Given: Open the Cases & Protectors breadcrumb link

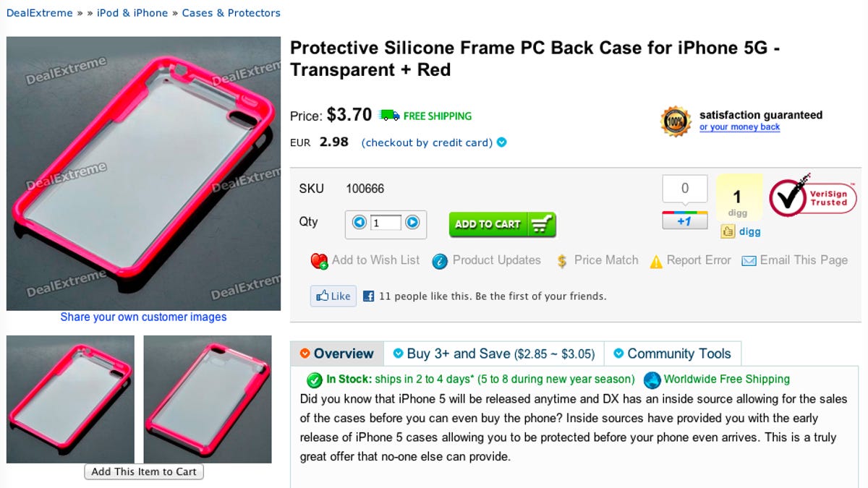Looking at the screenshot, I should pos(231,12).
